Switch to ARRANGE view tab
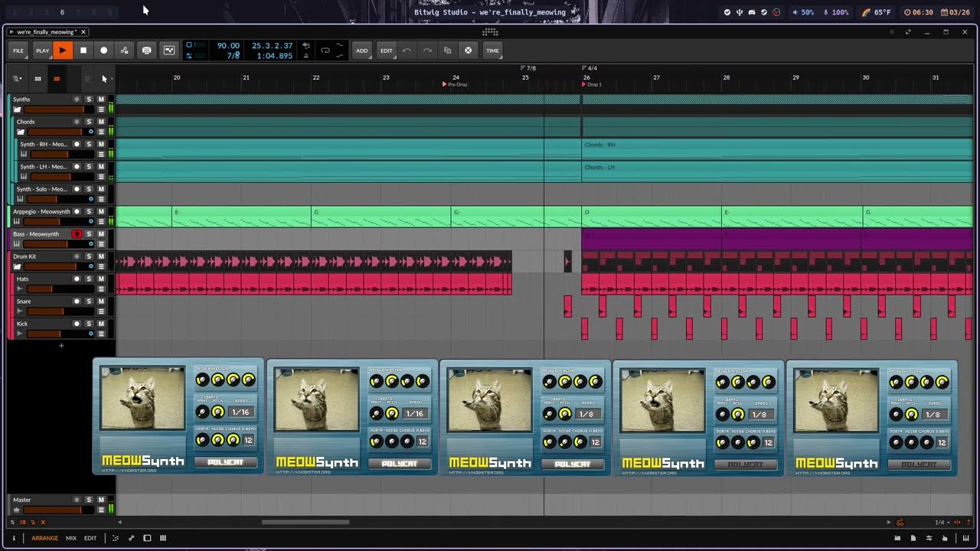This screenshot has height=551, width=980. [x=44, y=538]
